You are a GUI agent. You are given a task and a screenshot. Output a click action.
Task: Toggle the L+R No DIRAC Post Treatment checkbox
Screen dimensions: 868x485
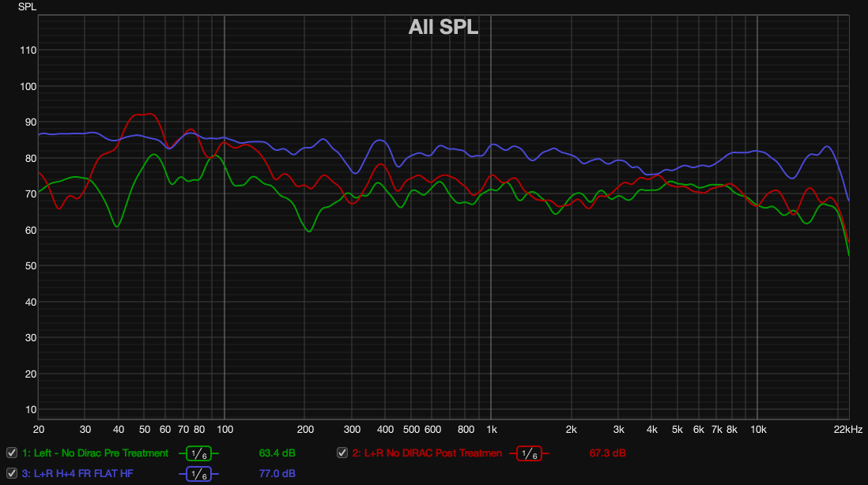pos(342,453)
